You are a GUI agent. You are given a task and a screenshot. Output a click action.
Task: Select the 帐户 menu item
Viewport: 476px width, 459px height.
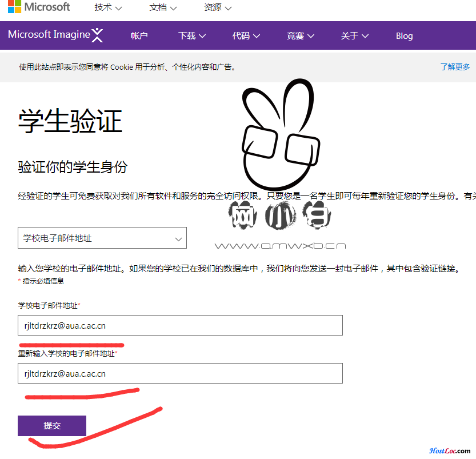point(139,35)
